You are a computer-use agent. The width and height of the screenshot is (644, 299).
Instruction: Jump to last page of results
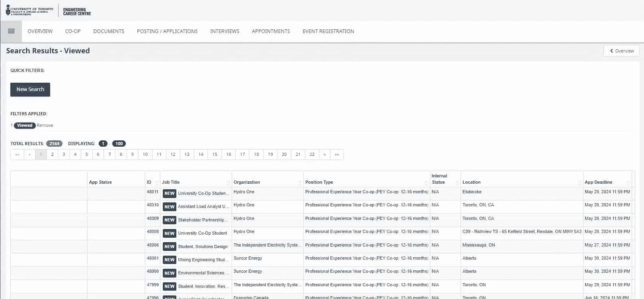point(337,154)
